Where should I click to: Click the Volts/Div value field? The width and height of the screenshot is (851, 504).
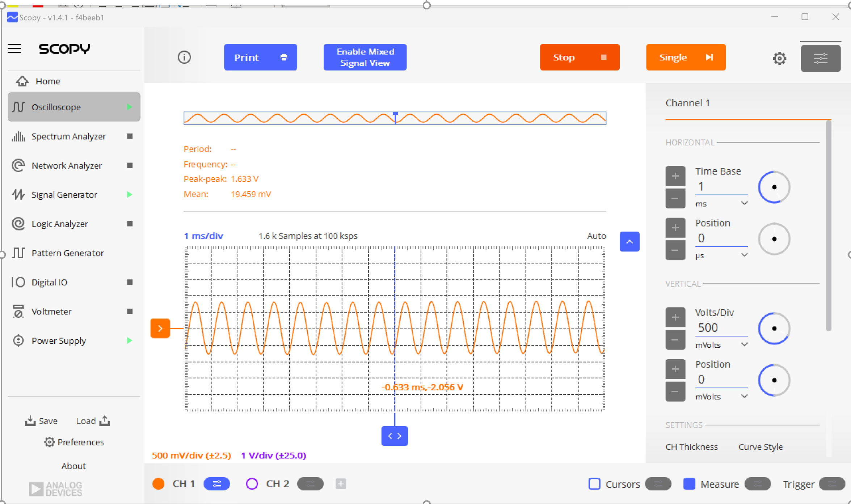[x=721, y=328]
